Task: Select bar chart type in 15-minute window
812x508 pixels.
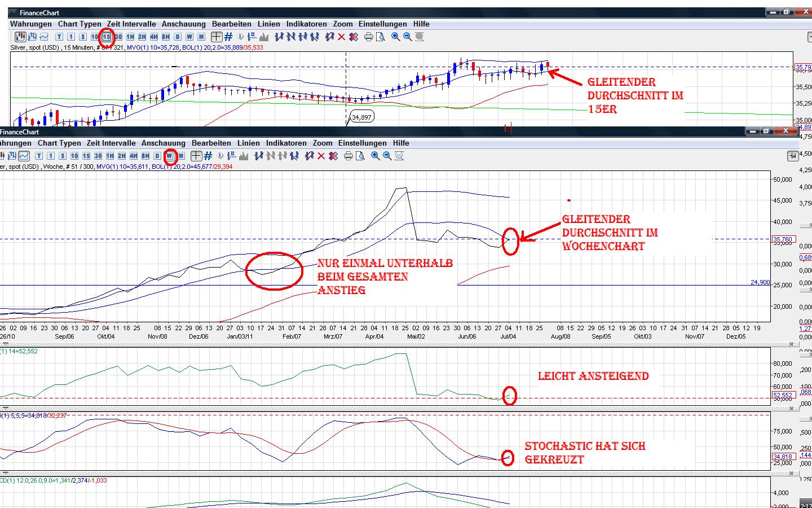Action: (x=32, y=37)
